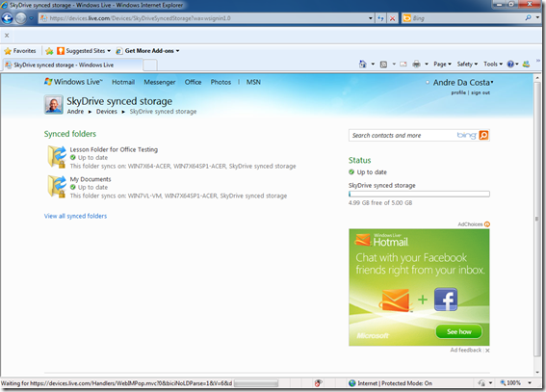Open Favorites star button
The width and height of the screenshot is (546, 392).
pos(20,51)
